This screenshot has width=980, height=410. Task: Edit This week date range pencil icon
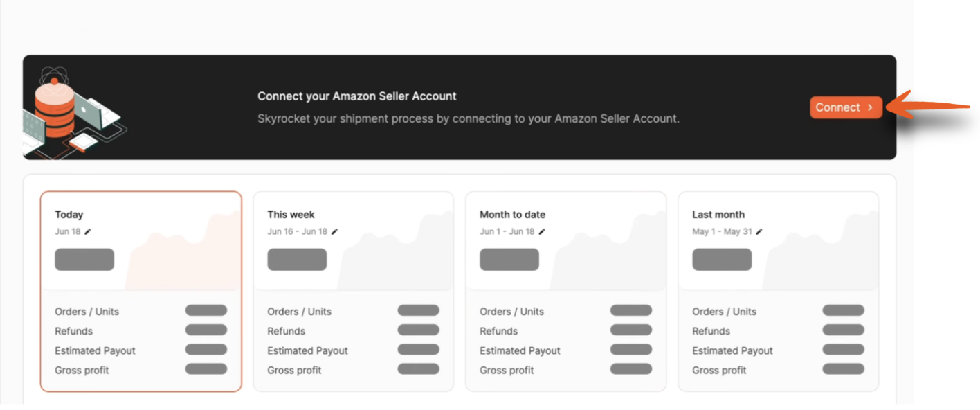click(x=335, y=231)
